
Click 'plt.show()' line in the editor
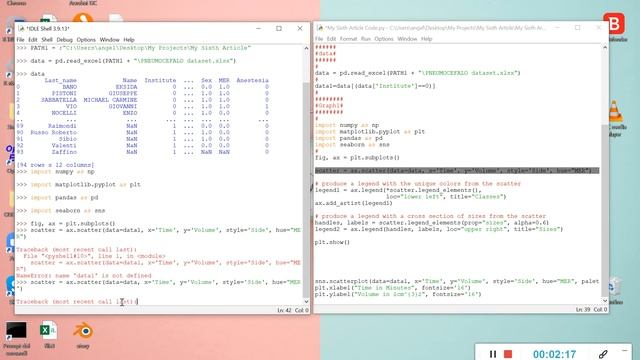pos(332,242)
